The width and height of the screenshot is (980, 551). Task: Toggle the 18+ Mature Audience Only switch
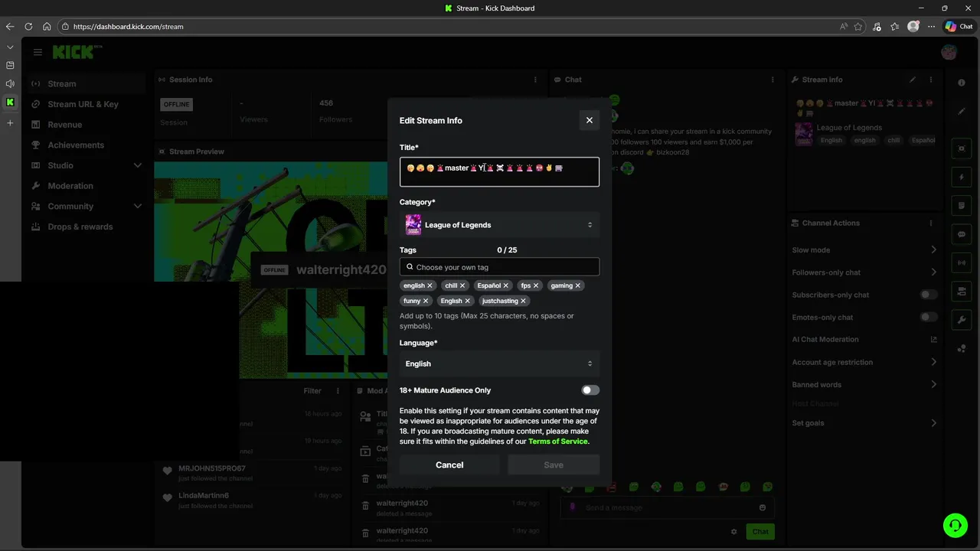coord(590,390)
